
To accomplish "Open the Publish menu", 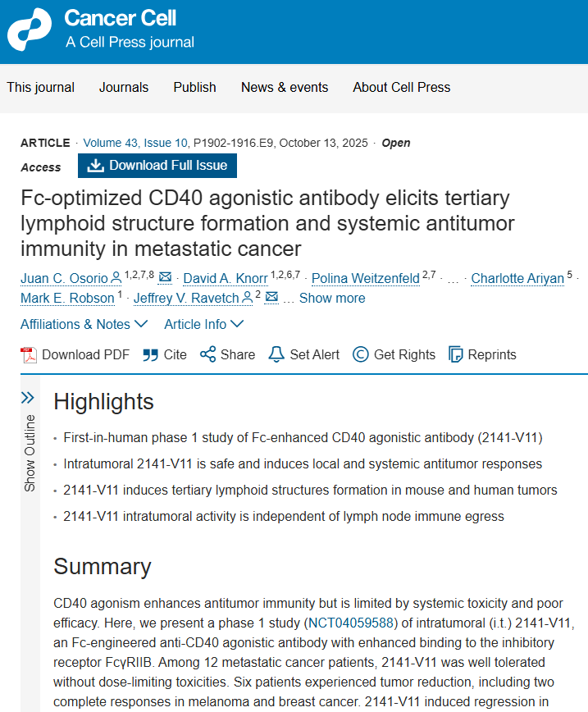I will [194, 87].
